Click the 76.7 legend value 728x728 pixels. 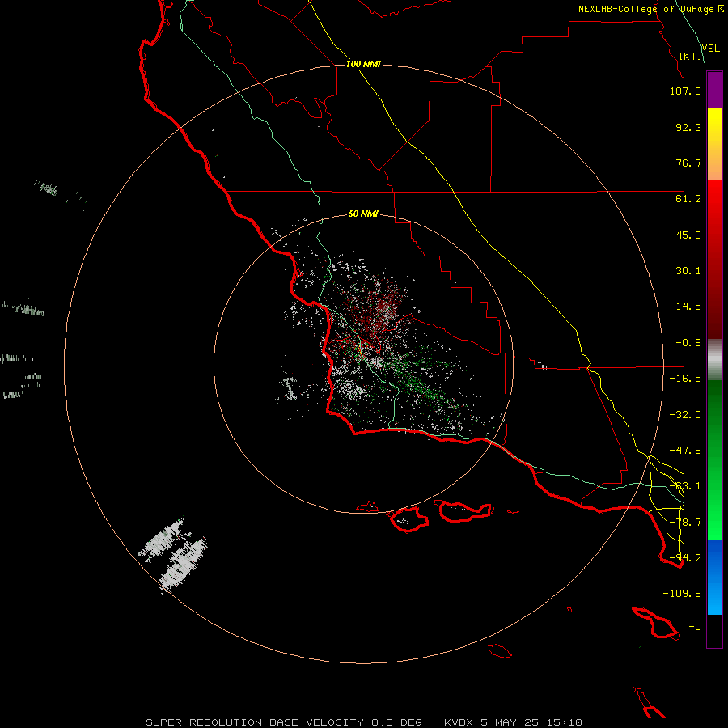click(x=688, y=163)
